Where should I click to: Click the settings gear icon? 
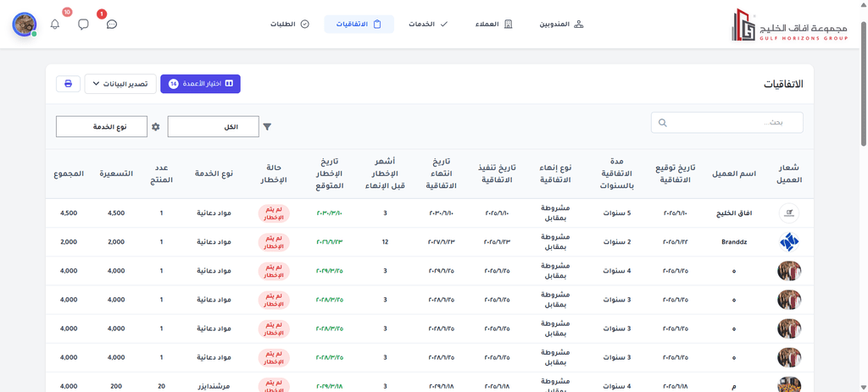(x=156, y=127)
